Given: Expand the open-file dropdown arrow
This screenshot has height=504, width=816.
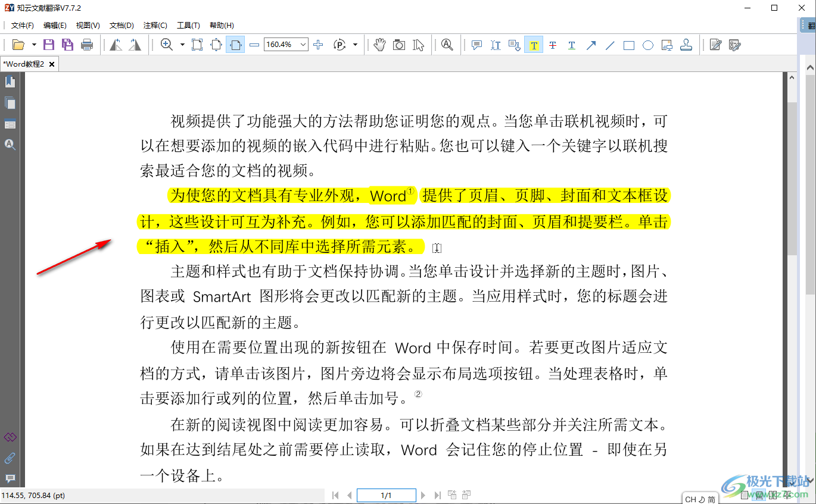Looking at the screenshot, I should [x=34, y=45].
